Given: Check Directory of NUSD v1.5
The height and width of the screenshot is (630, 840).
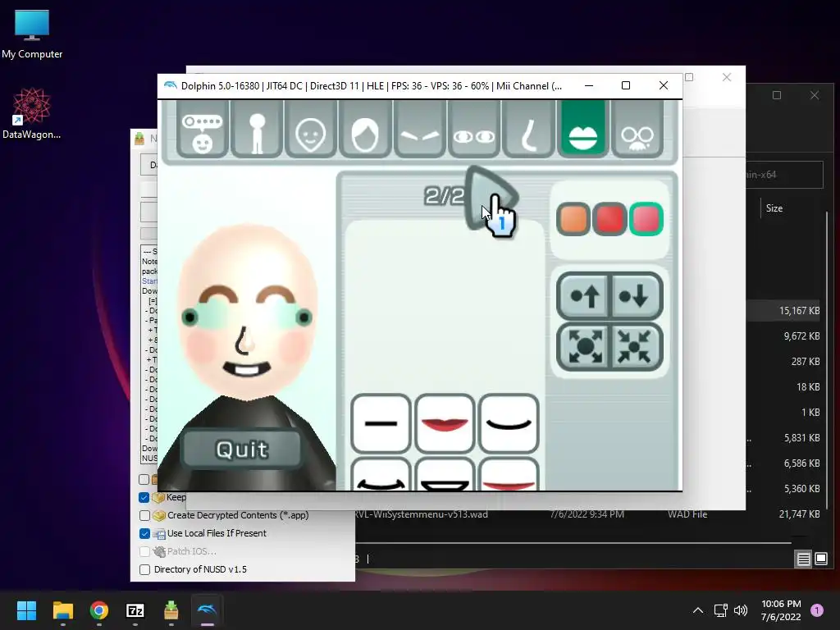Looking at the screenshot, I should pos(144,569).
